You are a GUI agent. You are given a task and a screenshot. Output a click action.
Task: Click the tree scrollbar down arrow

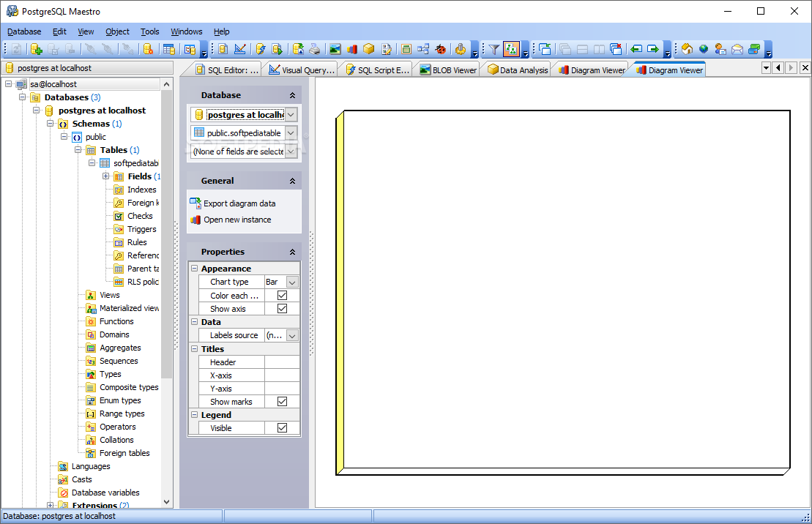[166, 501]
